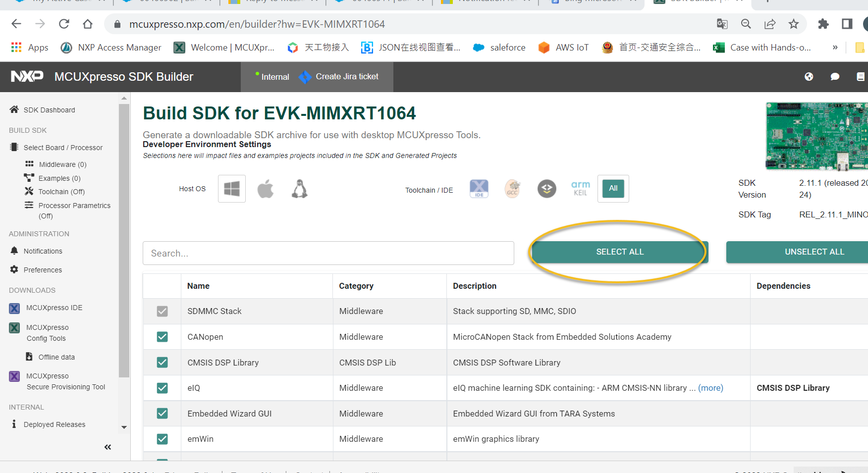Open Preferences under Administration
The width and height of the screenshot is (868, 473).
coord(42,269)
